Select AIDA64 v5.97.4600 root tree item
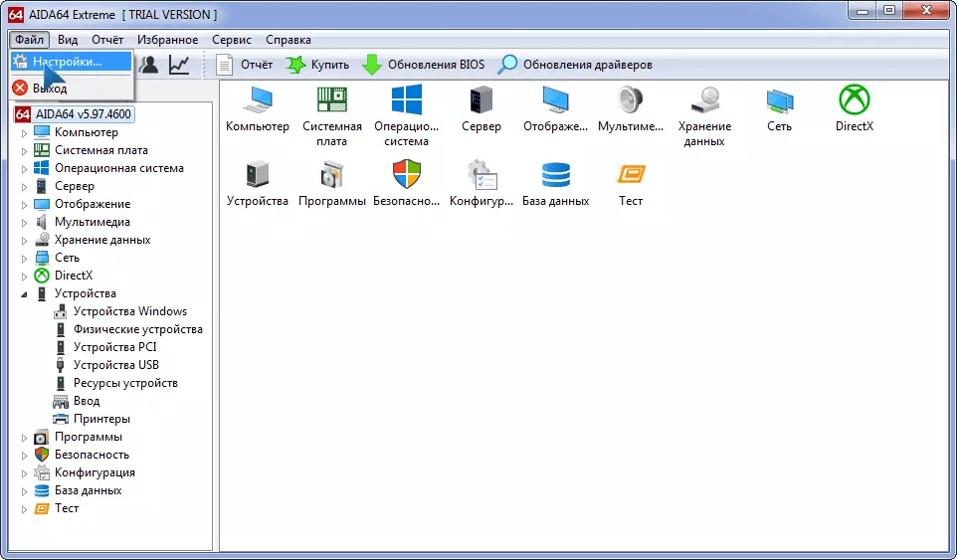The width and height of the screenshot is (957, 560). (74, 114)
